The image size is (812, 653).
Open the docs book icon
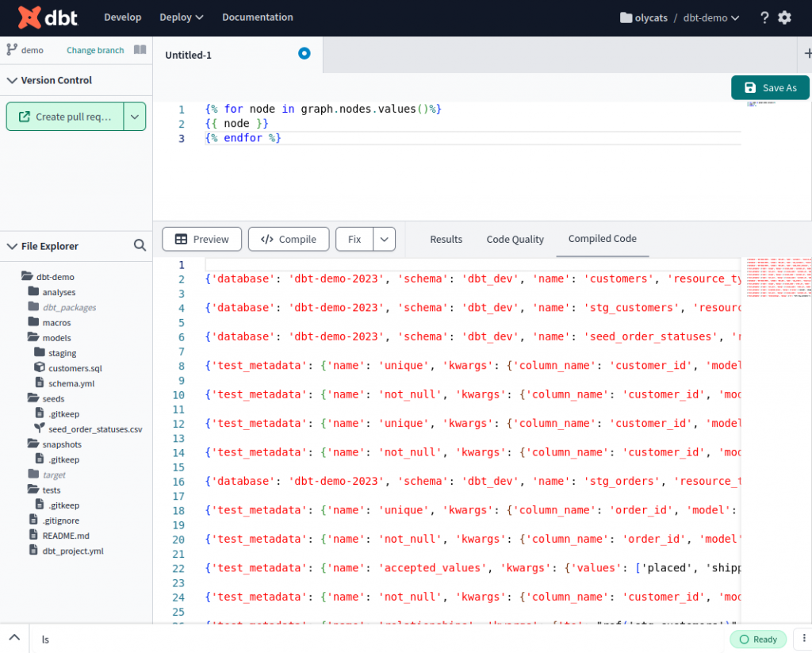(x=140, y=50)
